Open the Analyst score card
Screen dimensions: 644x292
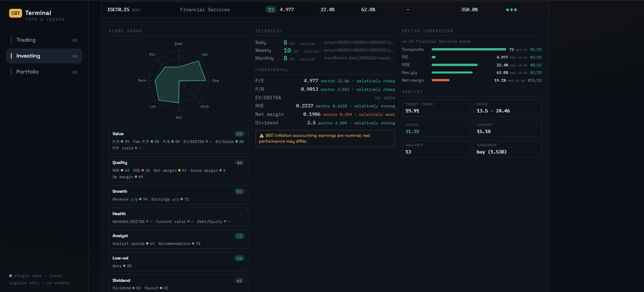click(x=178, y=239)
